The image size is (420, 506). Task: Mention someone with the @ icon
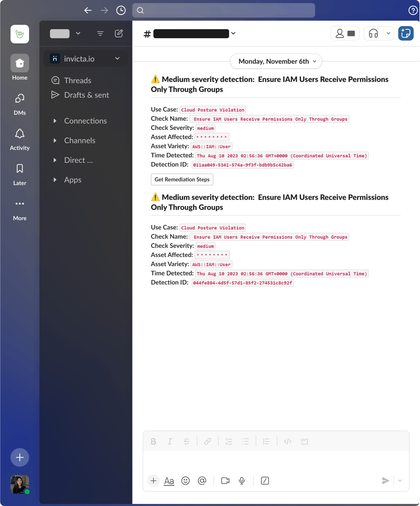click(x=202, y=481)
